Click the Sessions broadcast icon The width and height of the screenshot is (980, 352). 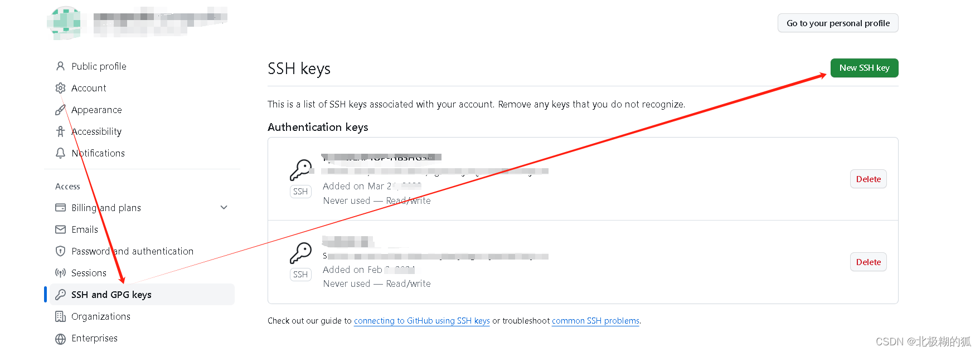tap(60, 273)
